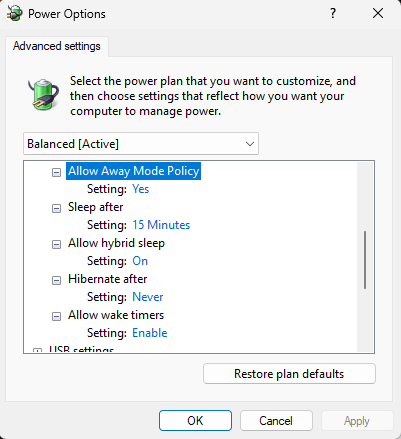Change the Enable wake timers value
This screenshot has height=439, width=401.
coord(150,333)
